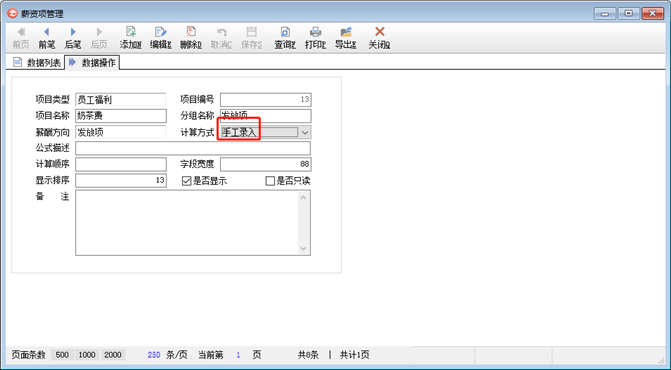The height and width of the screenshot is (370, 671).
Task: Click the 保存 save toolbar icon
Action: (x=251, y=32)
